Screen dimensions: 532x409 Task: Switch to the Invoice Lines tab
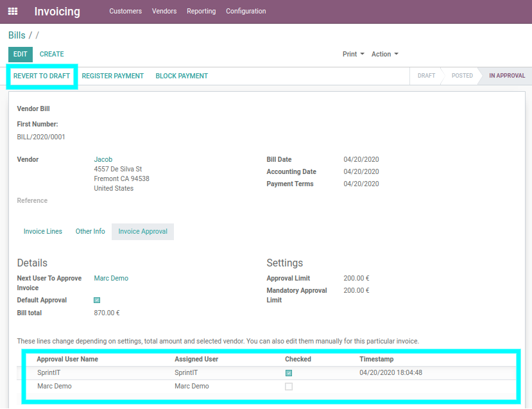pos(42,231)
